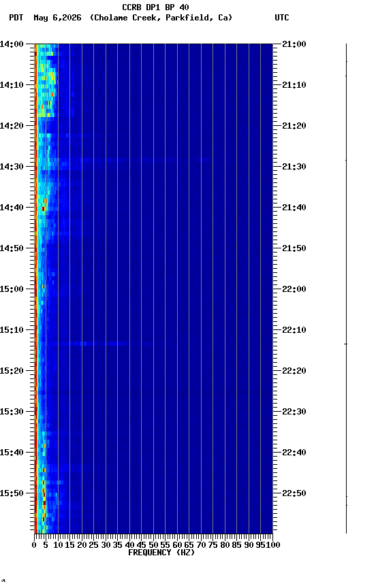Click the seismogram spike near 22:13 UTC
376x588 pixels.
coord(346,344)
